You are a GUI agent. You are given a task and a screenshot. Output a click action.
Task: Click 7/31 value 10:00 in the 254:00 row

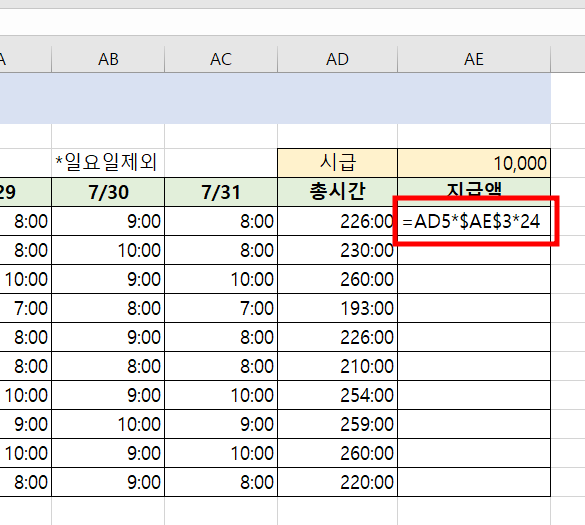point(221,395)
